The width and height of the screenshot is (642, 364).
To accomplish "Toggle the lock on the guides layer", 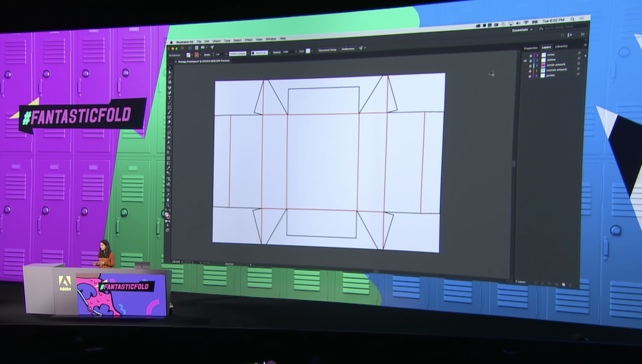I will pos(529,76).
